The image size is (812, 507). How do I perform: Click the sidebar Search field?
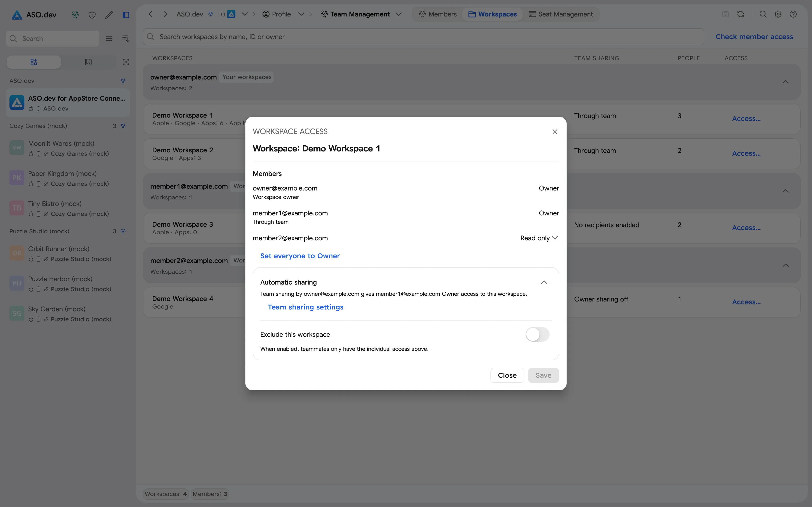point(53,39)
